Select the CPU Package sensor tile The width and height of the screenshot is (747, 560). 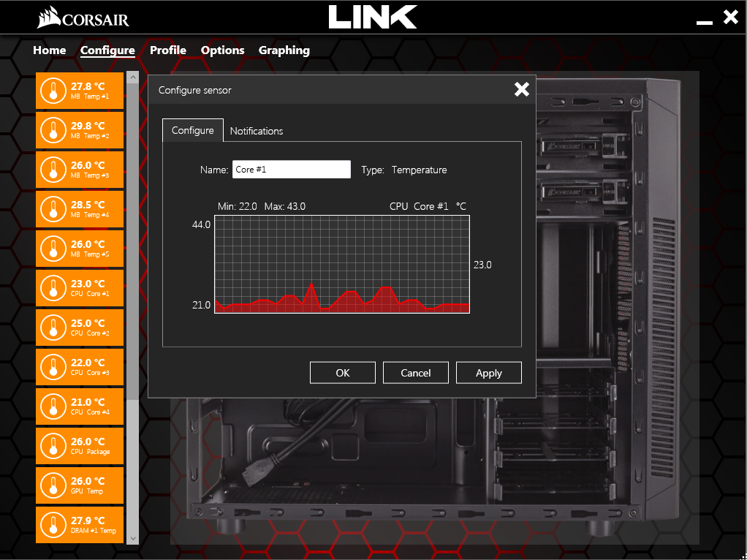click(x=80, y=446)
